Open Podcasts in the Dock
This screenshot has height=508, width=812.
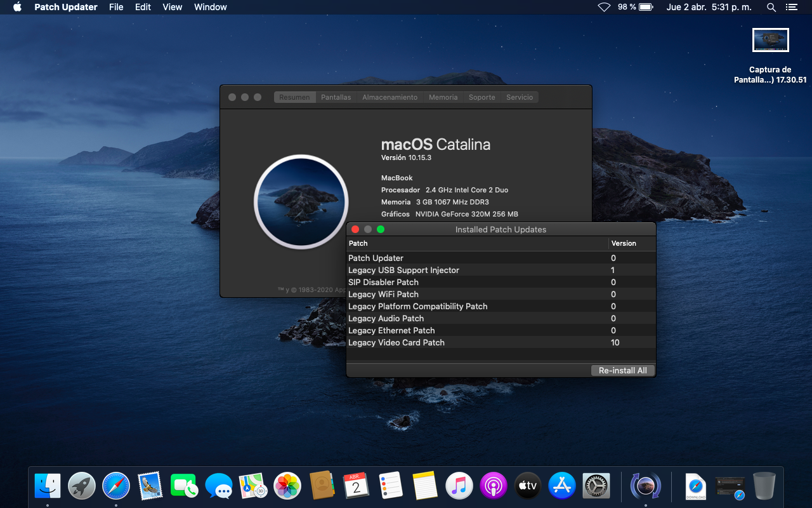[x=494, y=486]
